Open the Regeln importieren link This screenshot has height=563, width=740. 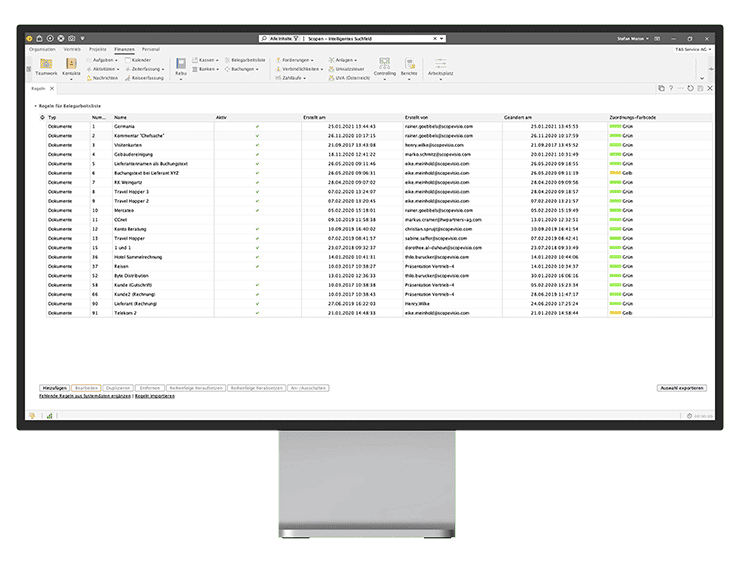coord(155,396)
